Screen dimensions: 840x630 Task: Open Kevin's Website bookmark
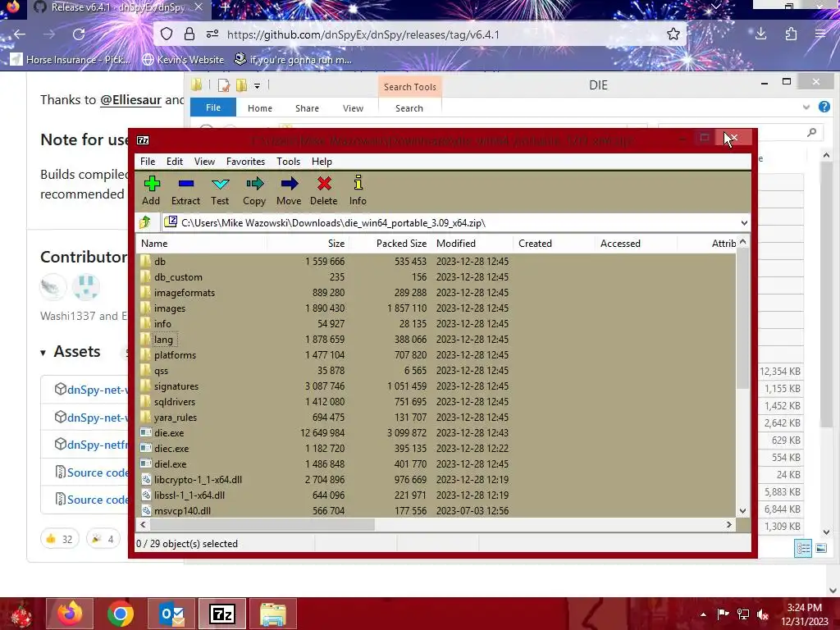point(183,59)
